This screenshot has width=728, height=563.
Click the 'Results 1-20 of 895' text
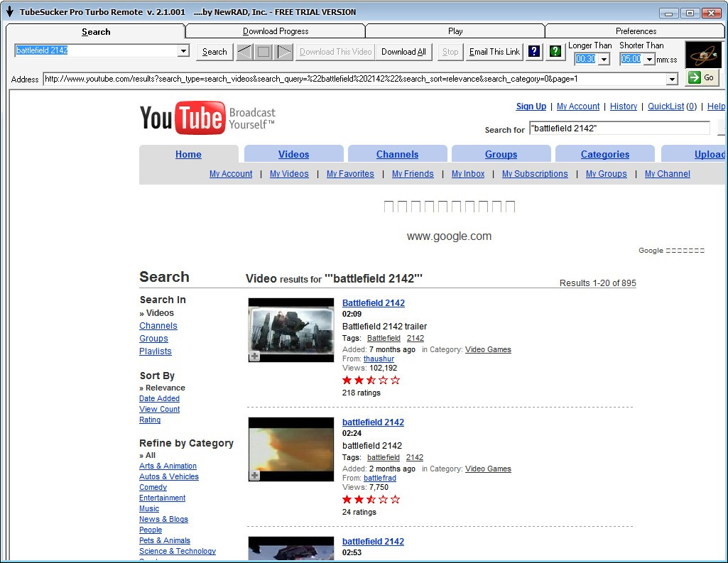click(x=597, y=283)
